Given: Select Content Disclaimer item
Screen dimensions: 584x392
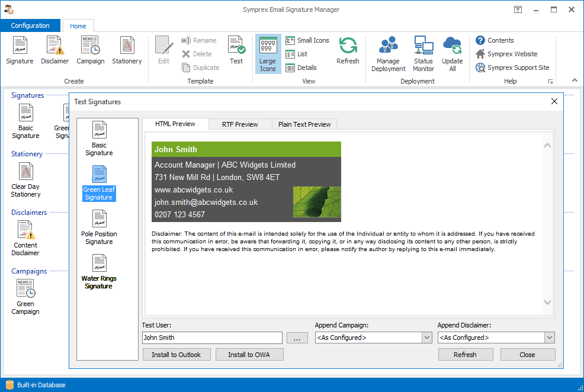Looking at the screenshot, I should point(25,239).
